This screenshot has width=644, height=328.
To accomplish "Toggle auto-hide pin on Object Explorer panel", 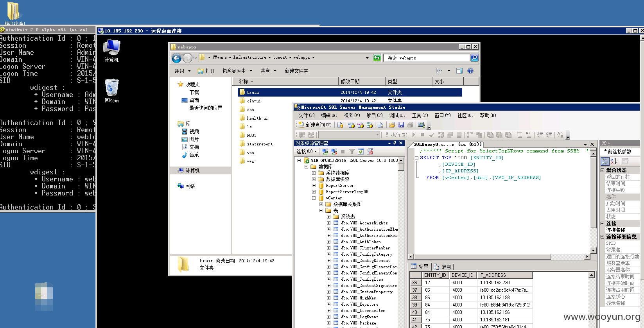I will [395, 143].
